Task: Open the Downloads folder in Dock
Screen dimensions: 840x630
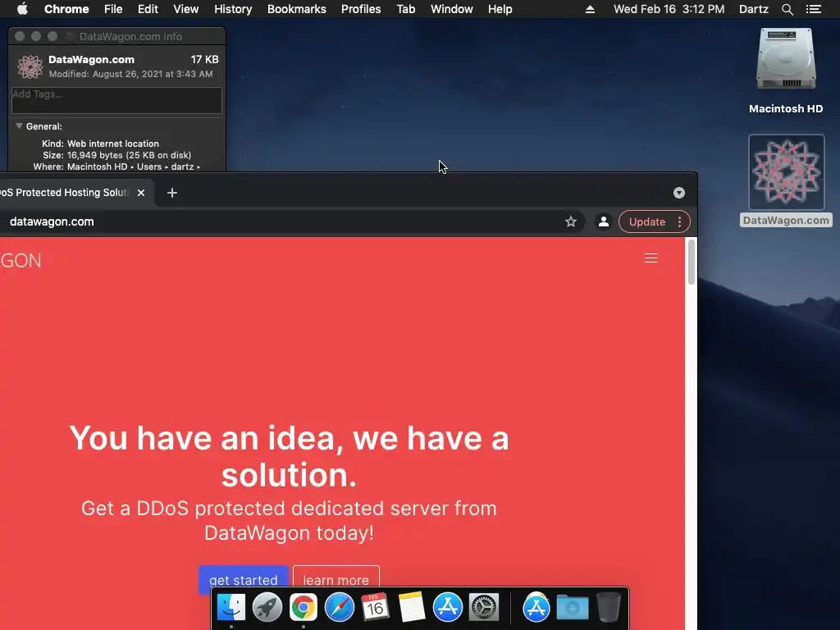Action: click(572, 608)
